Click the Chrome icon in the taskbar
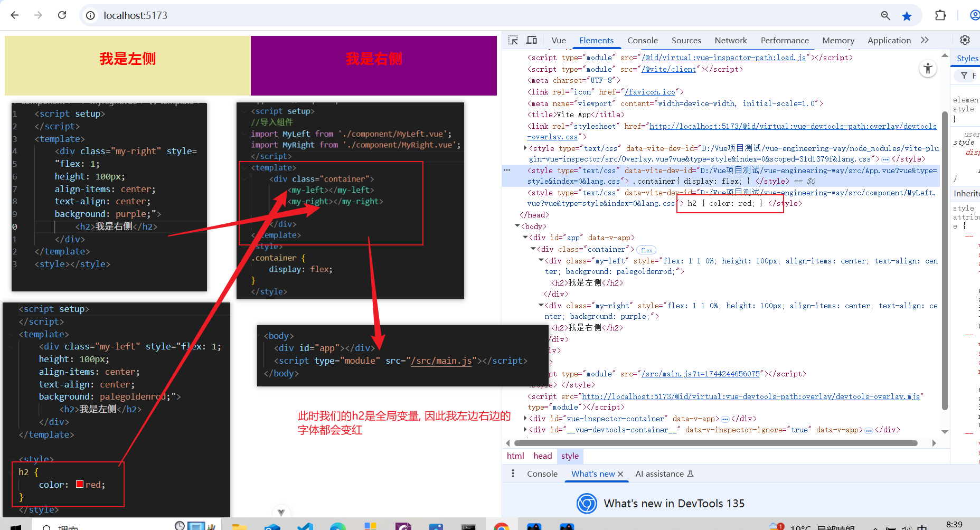This screenshot has height=530, width=980. pos(501,526)
